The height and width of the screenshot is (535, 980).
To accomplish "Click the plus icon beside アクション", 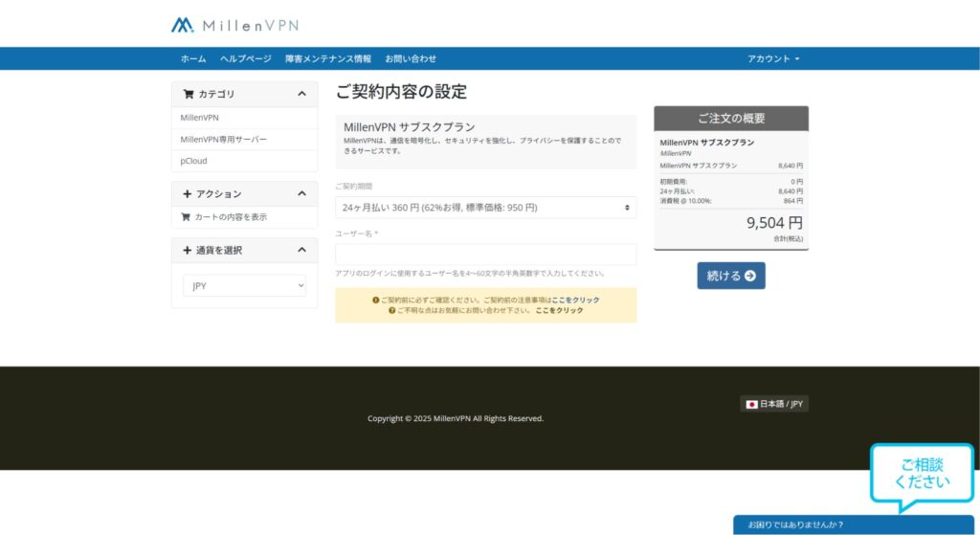I will [x=187, y=193].
